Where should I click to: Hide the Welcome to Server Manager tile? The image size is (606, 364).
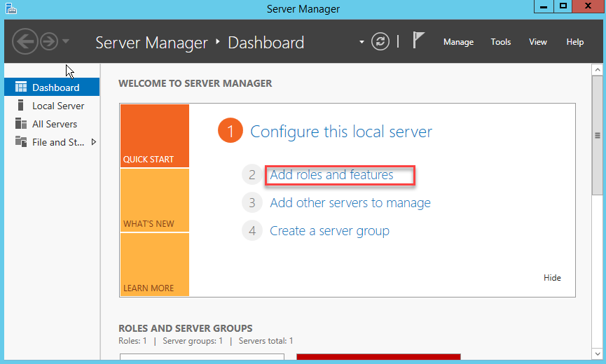[552, 278]
